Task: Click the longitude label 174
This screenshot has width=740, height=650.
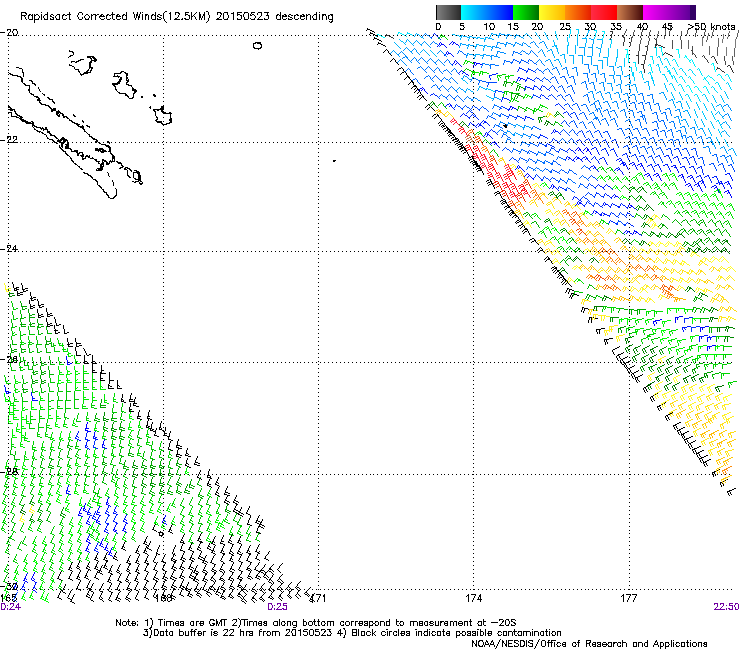Action: [x=473, y=598]
